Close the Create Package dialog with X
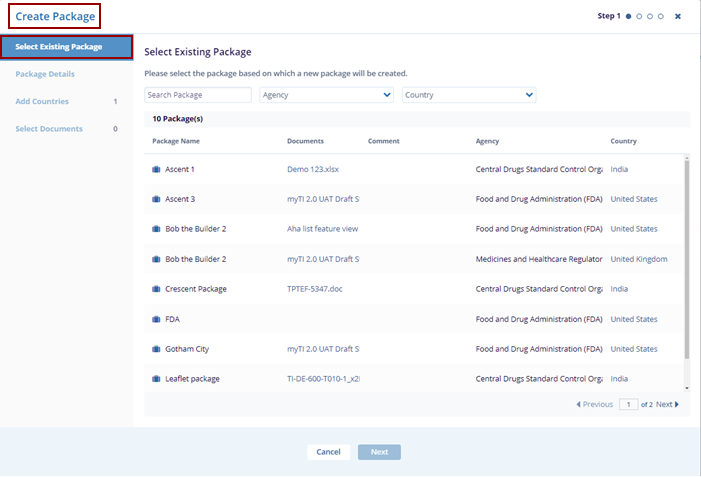The image size is (701, 477). click(678, 16)
